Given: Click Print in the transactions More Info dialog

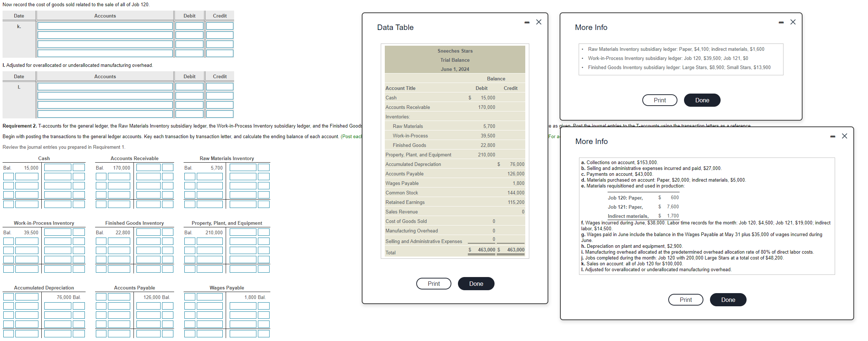Looking at the screenshot, I should point(686,300).
